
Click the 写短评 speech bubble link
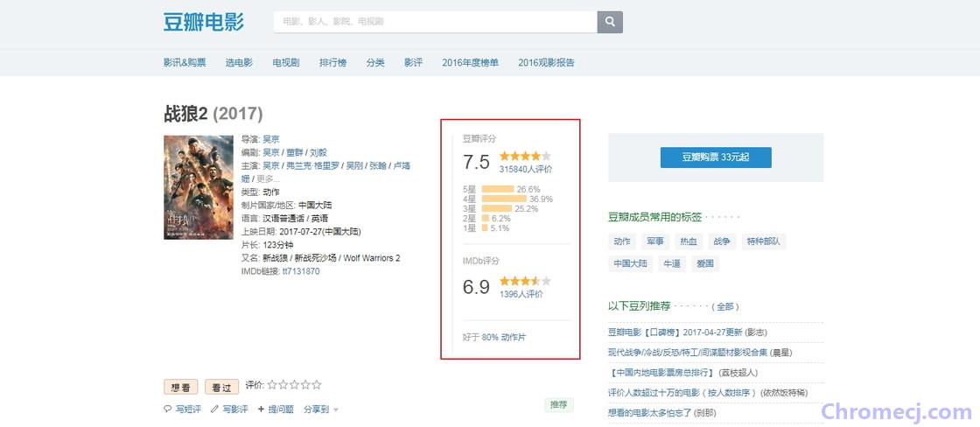click(183, 409)
